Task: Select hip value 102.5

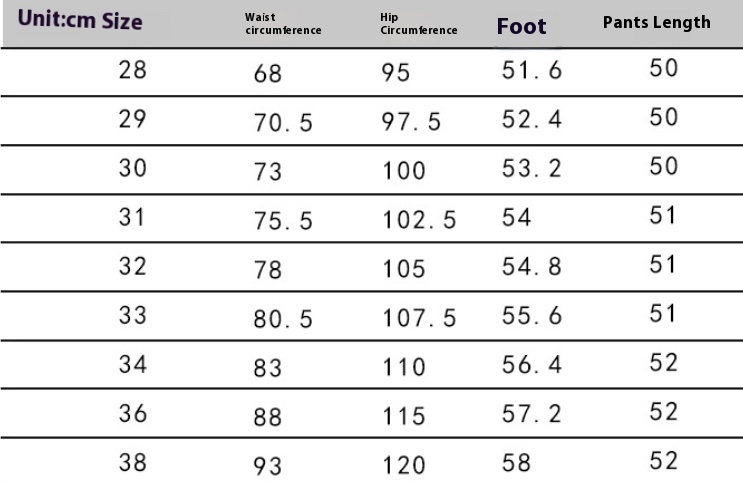Action: (x=419, y=220)
